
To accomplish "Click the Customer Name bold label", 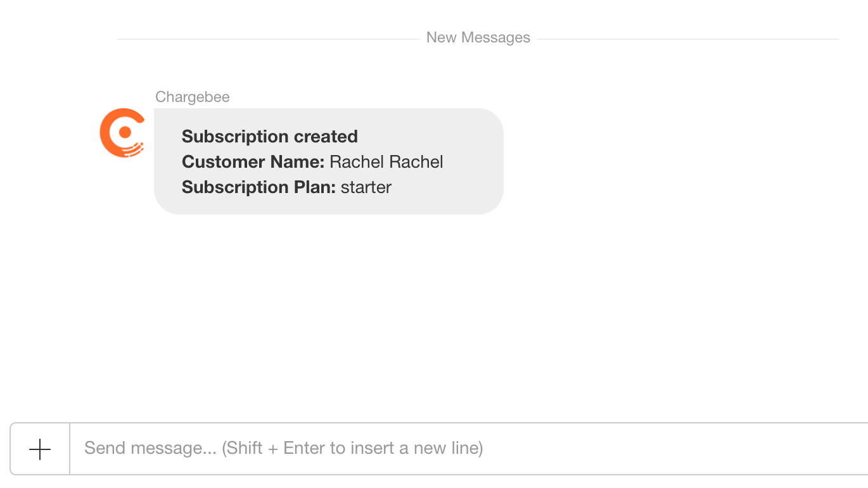I will click(x=252, y=162).
